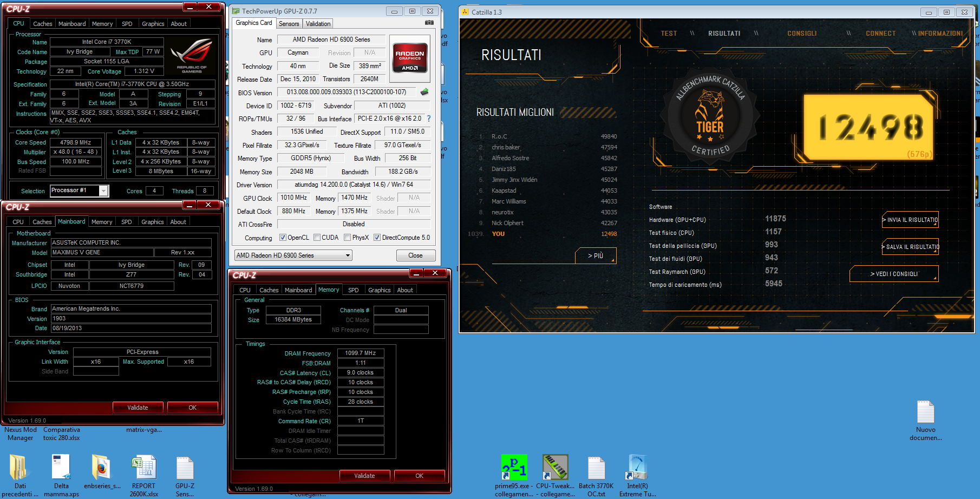
Task: Open GPU-Z Sensor log file icon
Action: pos(185,467)
